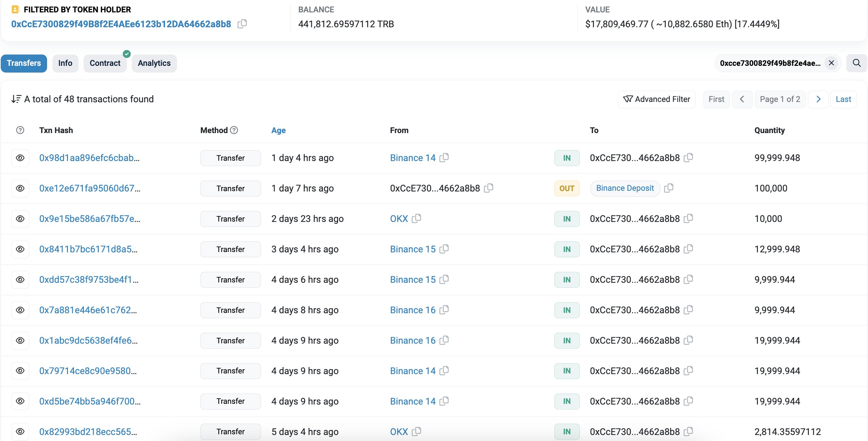Go to next page with right chevron

tap(818, 99)
